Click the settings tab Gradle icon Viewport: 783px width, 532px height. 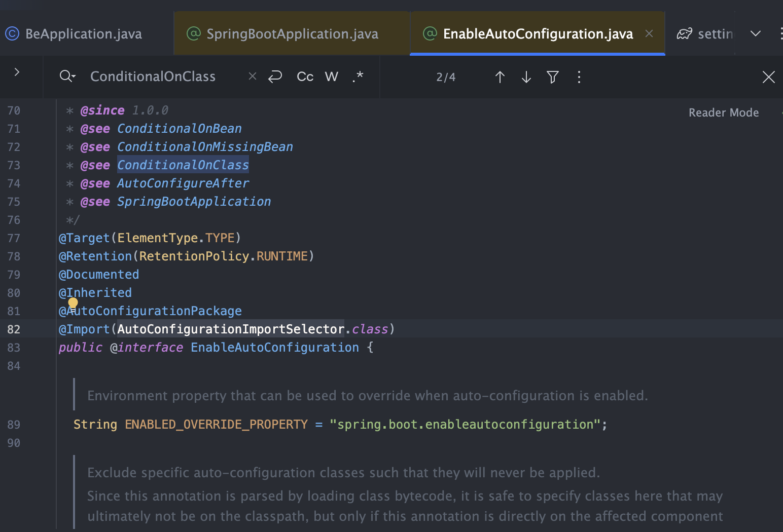(x=684, y=34)
